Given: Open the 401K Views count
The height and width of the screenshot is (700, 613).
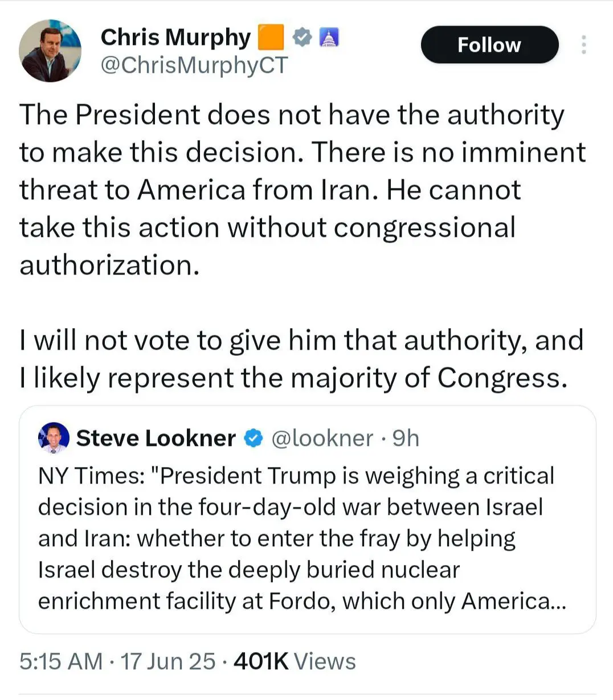Looking at the screenshot, I should click(295, 661).
